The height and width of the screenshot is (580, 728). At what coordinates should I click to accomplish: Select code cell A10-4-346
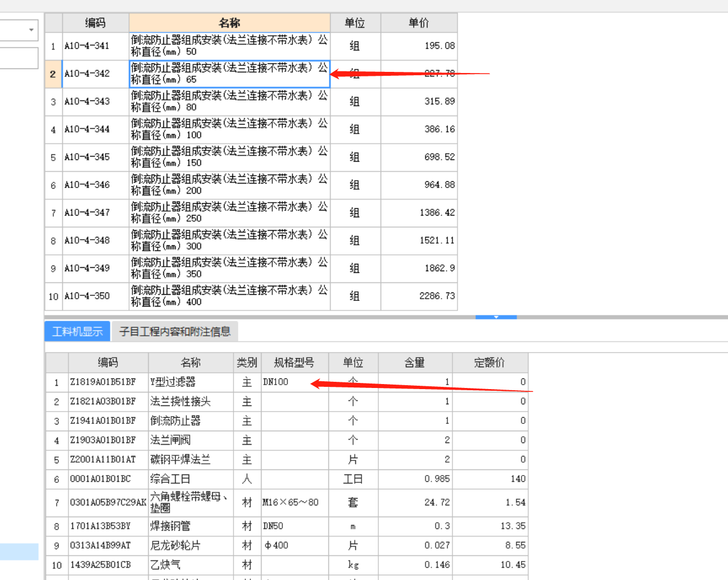(95, 185)
